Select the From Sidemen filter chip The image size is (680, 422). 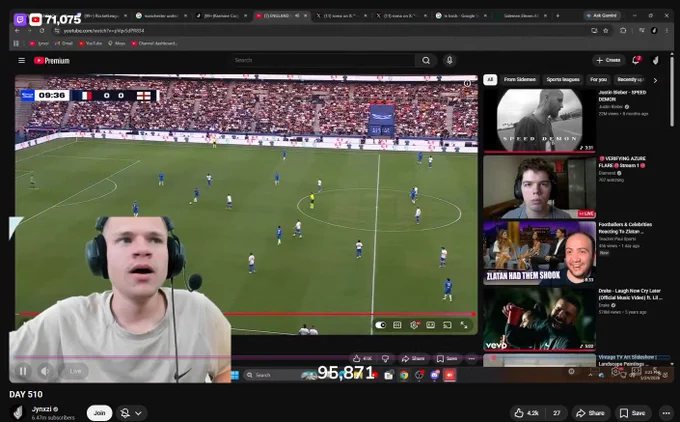click(x=520, y=80)
